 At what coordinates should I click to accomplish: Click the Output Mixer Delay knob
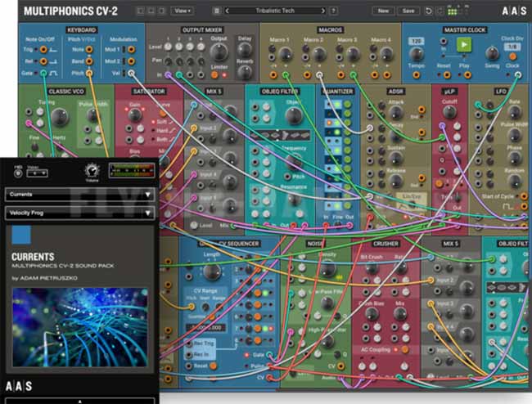pyautogui.click(x=244, y=50)
